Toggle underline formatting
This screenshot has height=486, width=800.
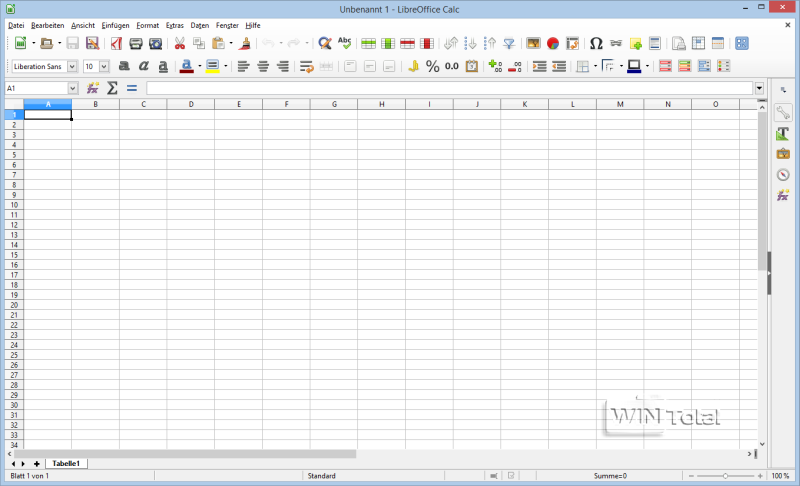[163, 66]
